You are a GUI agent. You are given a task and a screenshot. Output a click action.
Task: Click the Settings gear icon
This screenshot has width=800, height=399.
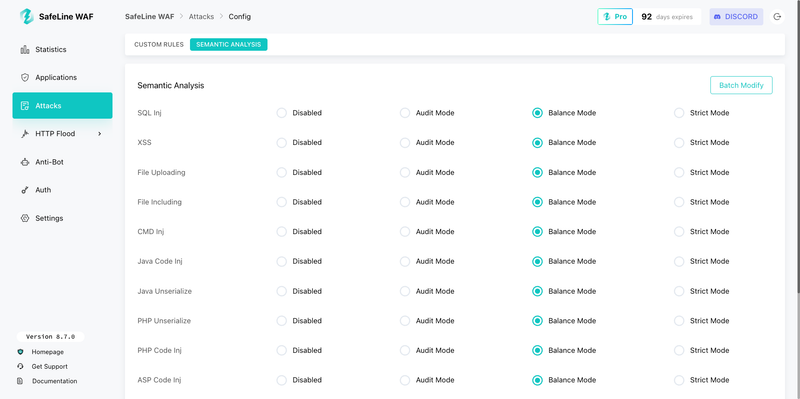tap(24, 218)
